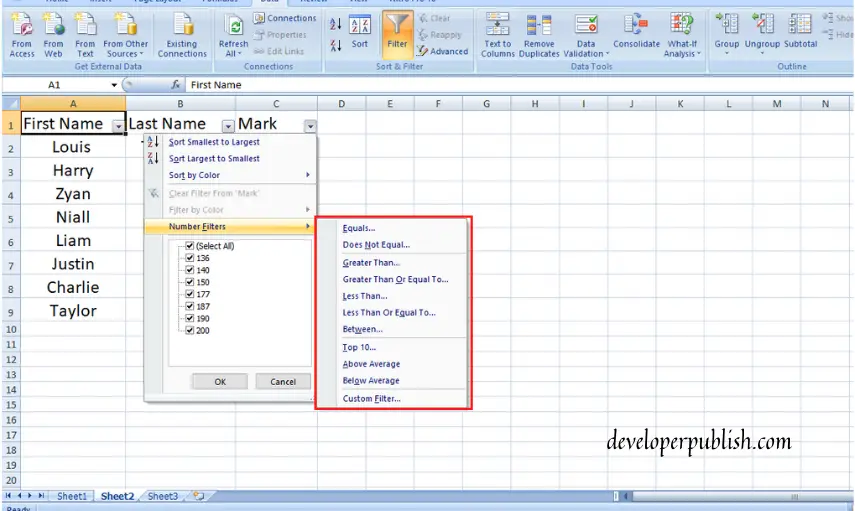Open the Name Box dropdown arrow
The width and height of the screenshot is (855, 511).
pyautogui.click(x=114, y=85)
